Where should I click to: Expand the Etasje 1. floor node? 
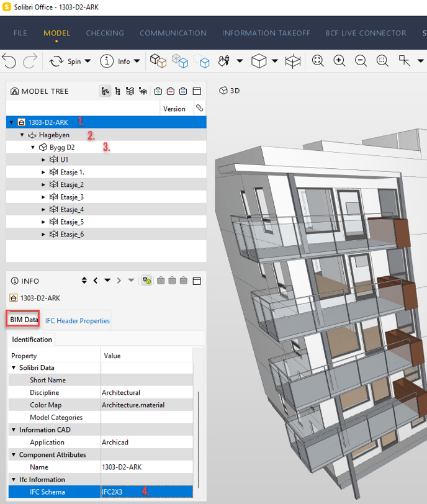(43, 173)
